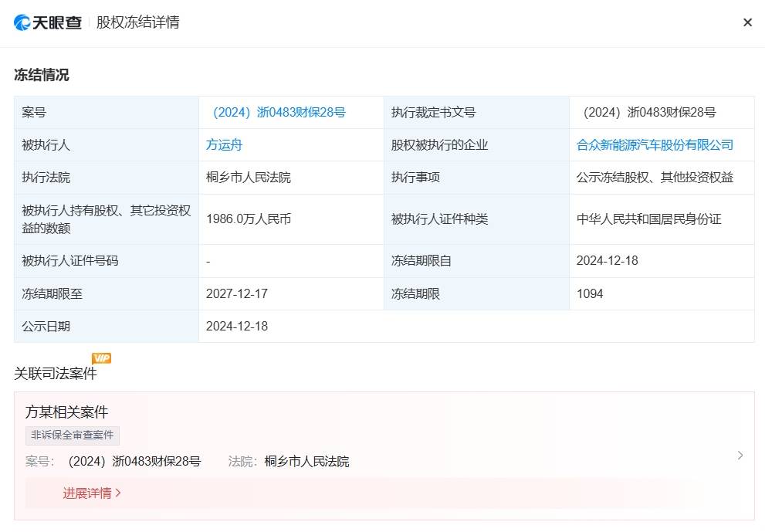Select the 股权冻结详情 title text

click(137, 22)
